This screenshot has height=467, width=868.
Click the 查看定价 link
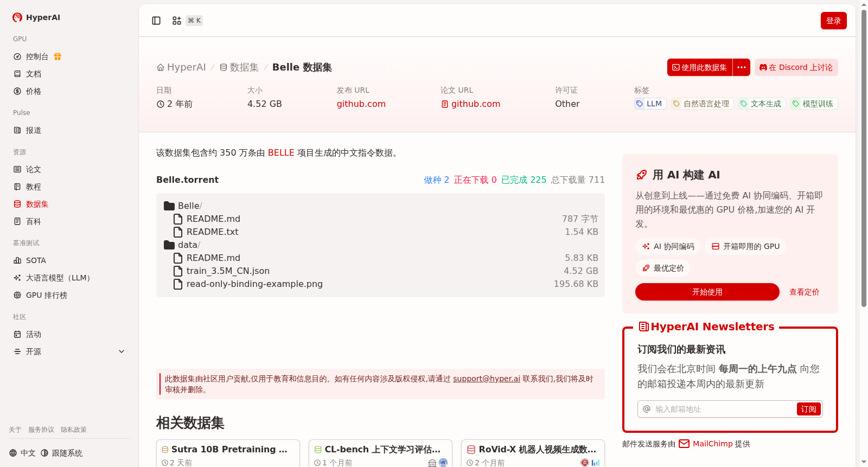[804, 292]
